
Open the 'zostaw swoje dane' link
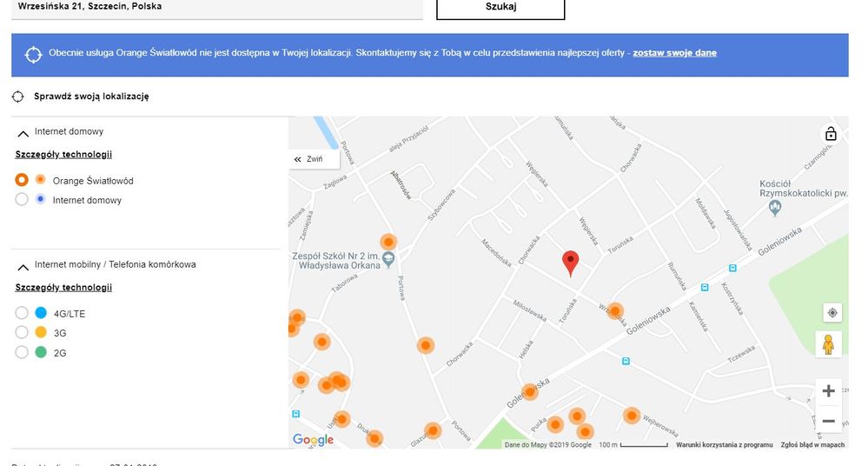[674, 53]
